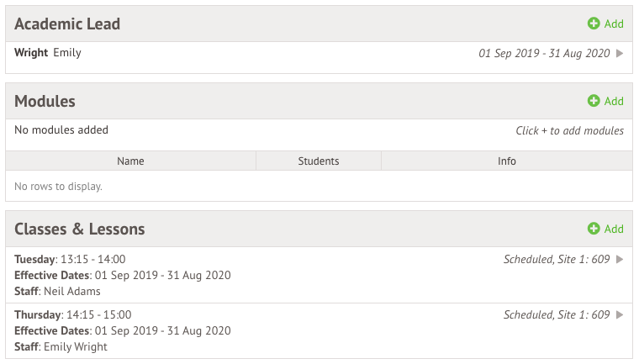Select the 'No modules added' row
This screenshot has width=639, height=364.
coord(319,135)
